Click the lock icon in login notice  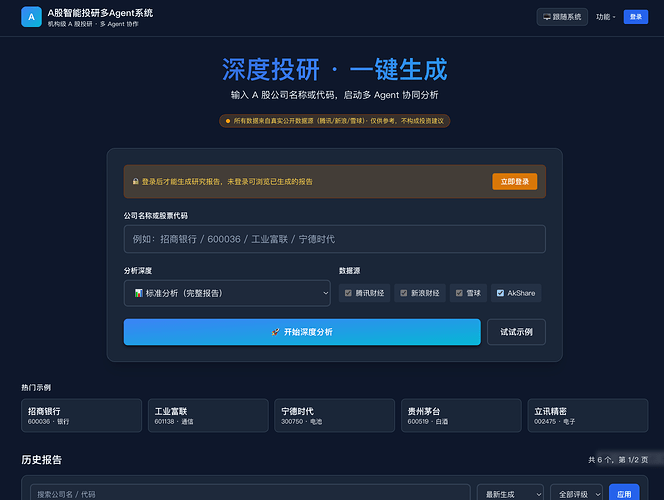tap(136, 181)
